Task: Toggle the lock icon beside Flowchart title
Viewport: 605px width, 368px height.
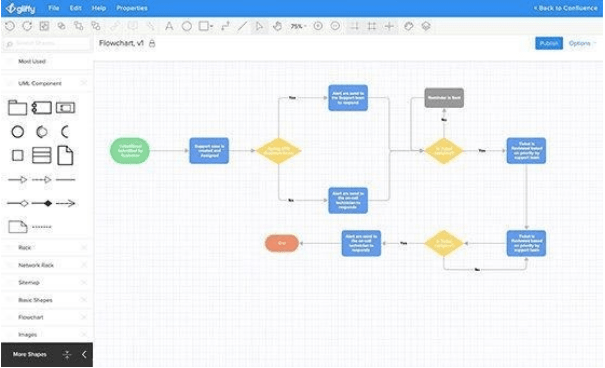Action: point(152,44)
